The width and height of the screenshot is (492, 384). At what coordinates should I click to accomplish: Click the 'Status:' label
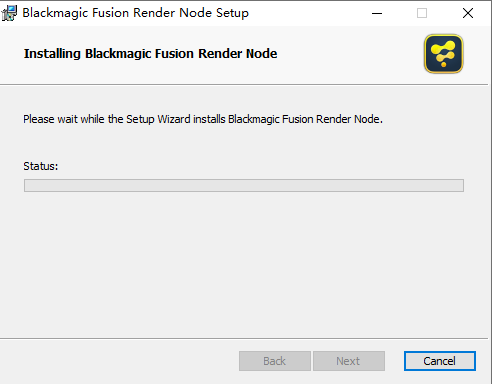pyautogui.click(x=41, y=166)
